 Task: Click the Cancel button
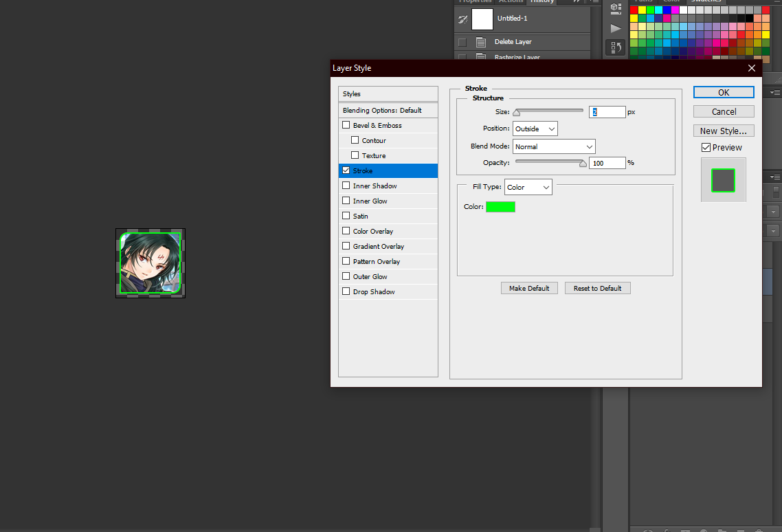pos(724,112)
